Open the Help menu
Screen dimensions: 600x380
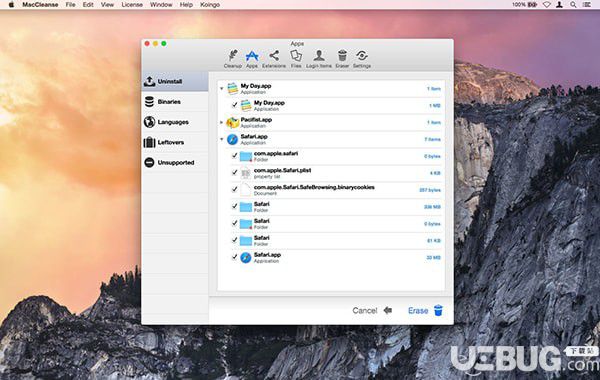(186, 5)
